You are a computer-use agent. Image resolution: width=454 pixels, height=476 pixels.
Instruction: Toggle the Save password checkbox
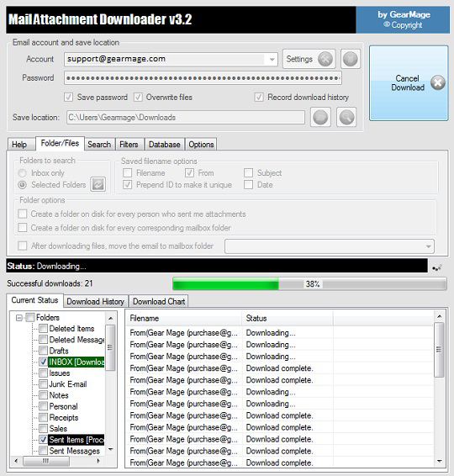pyautogui.click(x=69, y=98)
